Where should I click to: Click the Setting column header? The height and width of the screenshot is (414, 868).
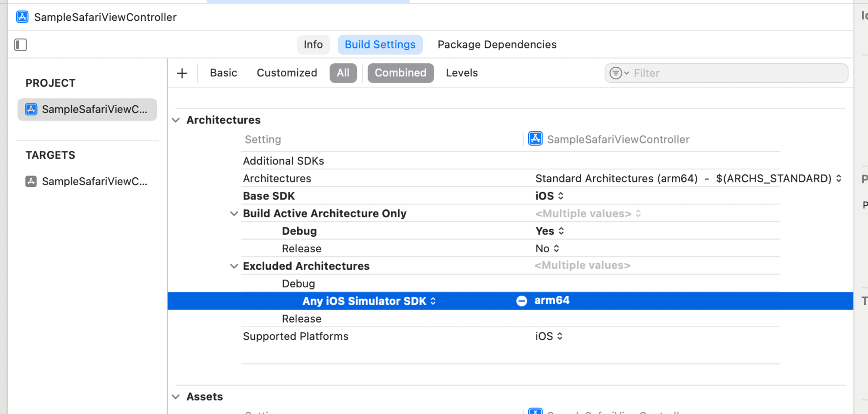coord(263,140)
